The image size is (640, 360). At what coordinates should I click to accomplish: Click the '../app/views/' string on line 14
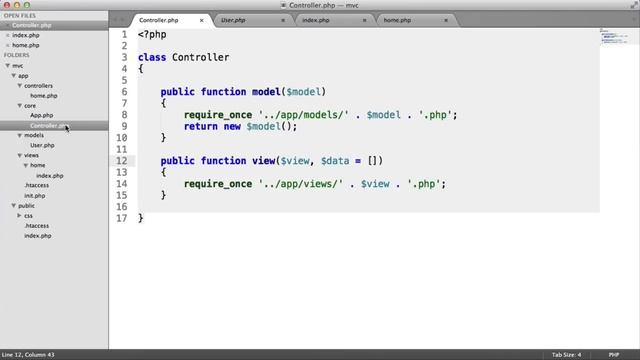tap(300, 184)
